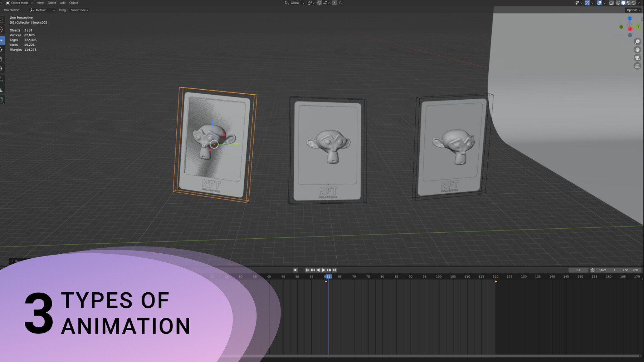The height and width of the screenshot is (362, 644).
Task: Jump to the start frame of the animation
Action: point(307,270)
